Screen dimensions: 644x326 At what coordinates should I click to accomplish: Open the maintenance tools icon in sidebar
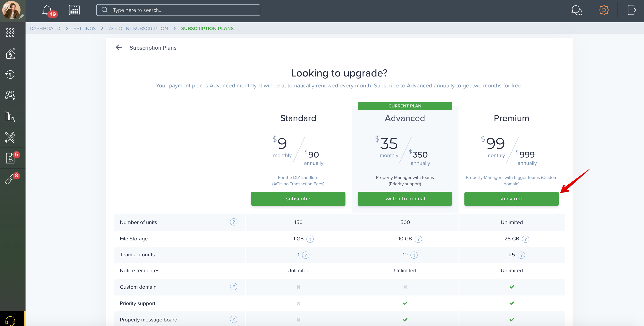click(x=10, y=137)
